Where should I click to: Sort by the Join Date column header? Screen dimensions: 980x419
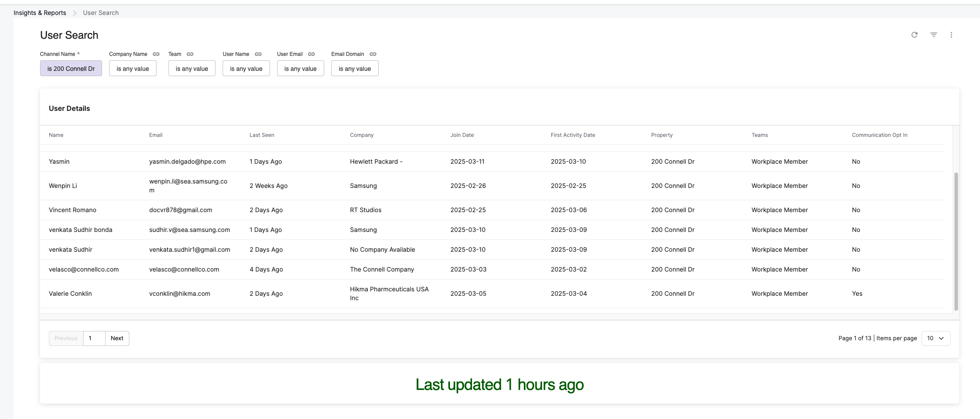pyautogui.click(x=462, y=135)
